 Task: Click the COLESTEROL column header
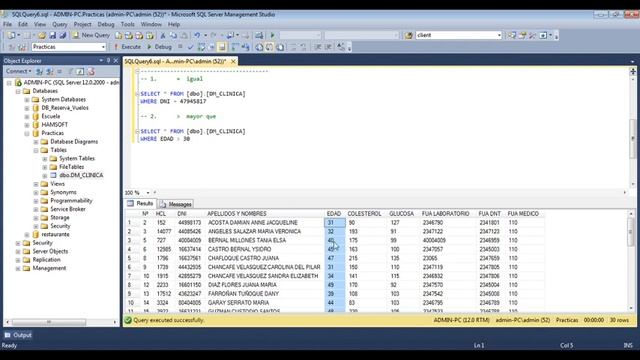point(364,214)
